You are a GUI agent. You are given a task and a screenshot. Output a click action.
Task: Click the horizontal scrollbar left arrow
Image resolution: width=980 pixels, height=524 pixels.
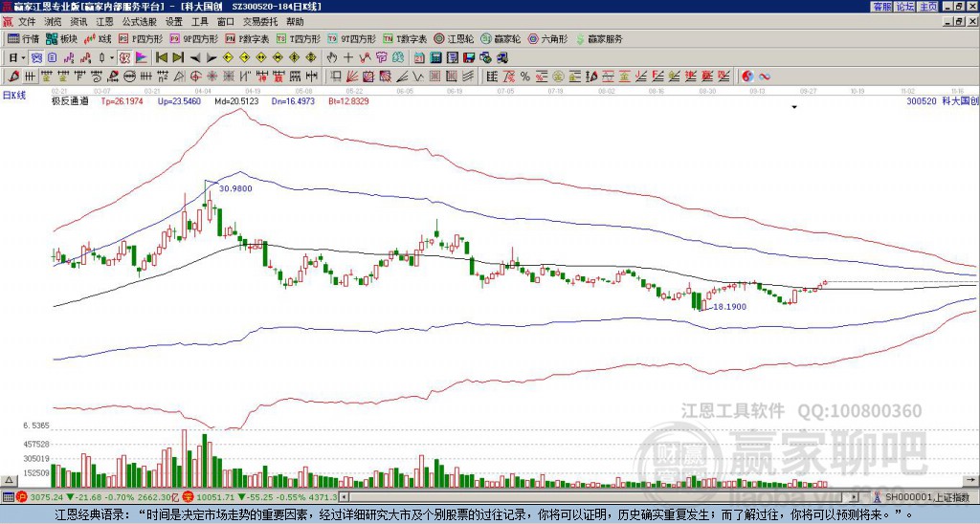coord(344,497)
